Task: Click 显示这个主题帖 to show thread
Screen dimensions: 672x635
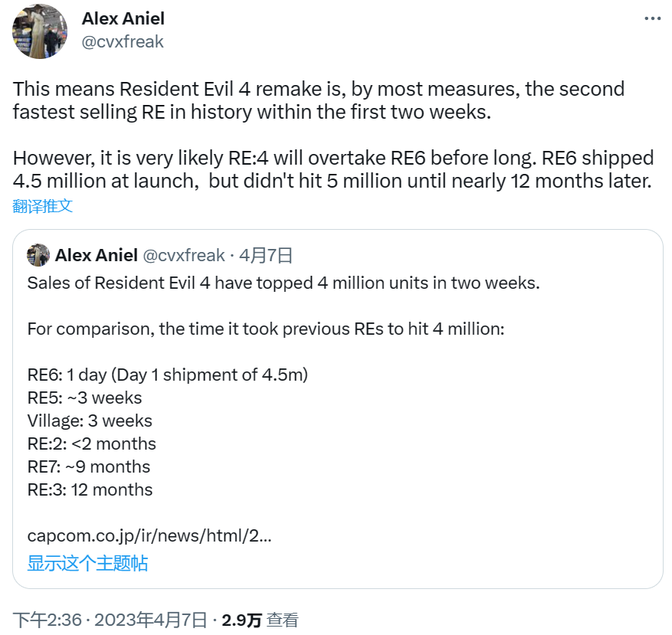Action: tap(87, 563)
